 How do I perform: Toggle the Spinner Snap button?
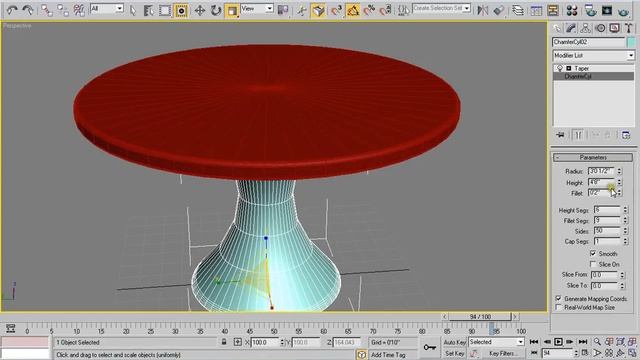coord(385,10)
